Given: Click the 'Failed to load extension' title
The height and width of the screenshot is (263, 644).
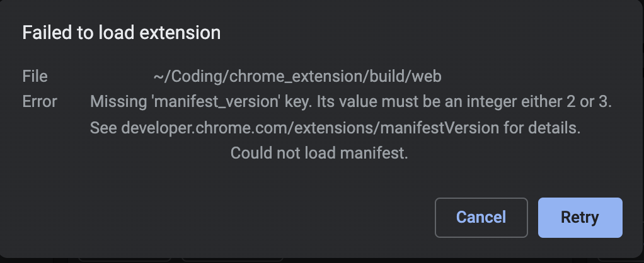Looking at the screenshot, I should coord(122,33).
